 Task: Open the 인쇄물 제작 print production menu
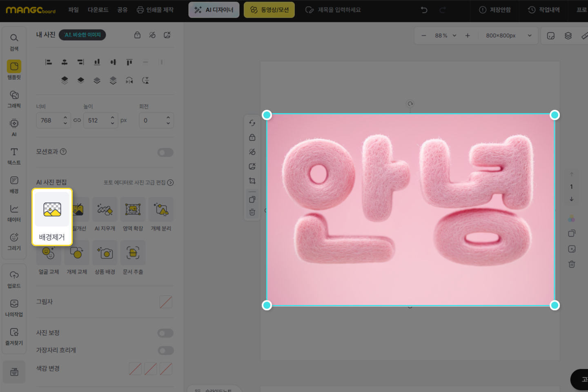155,10
